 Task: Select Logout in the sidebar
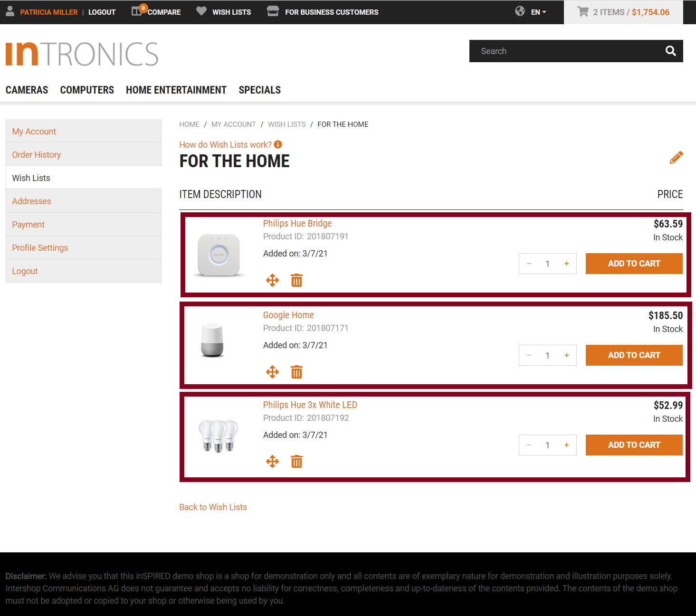tap(84, 271)
